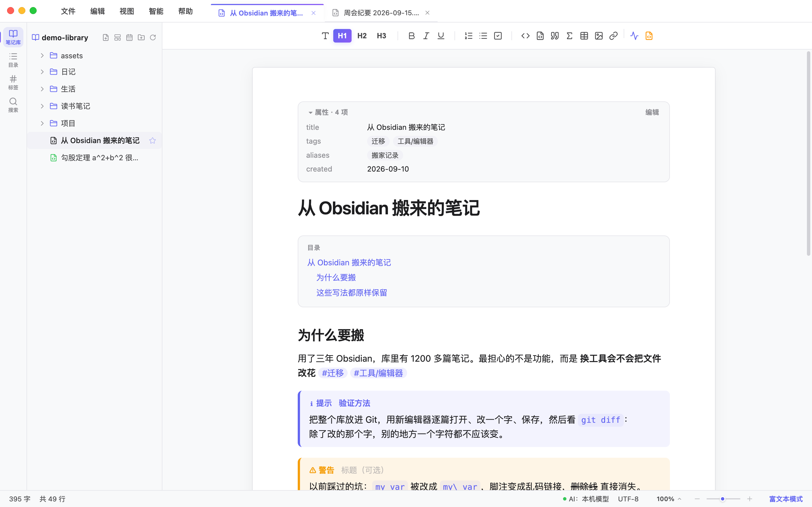Insert an image from the toolbar
This screenshot has width=812, height=507.
(599, 36)
